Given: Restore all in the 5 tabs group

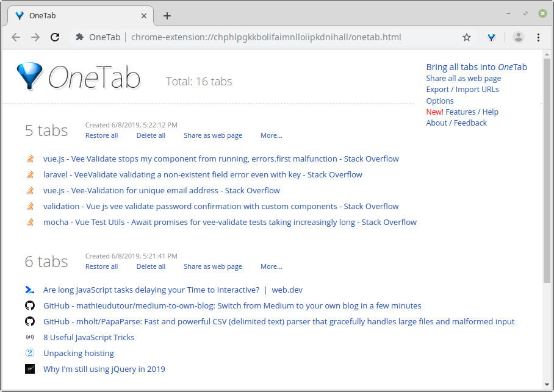Looking at the screenshot, I should (x=101, y=135).
